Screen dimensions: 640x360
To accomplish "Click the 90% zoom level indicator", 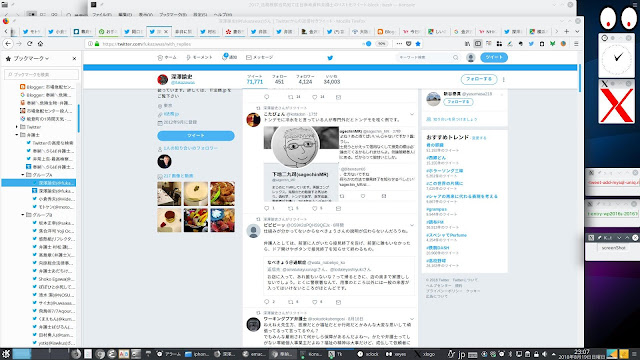I will coord(381,44).
